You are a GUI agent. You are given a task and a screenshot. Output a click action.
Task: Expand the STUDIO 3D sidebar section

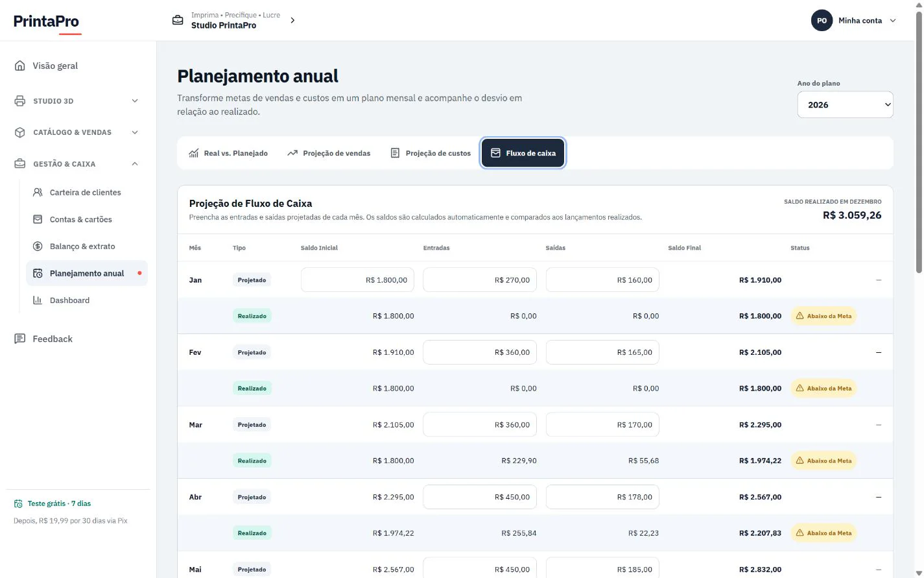coord(135,101)
